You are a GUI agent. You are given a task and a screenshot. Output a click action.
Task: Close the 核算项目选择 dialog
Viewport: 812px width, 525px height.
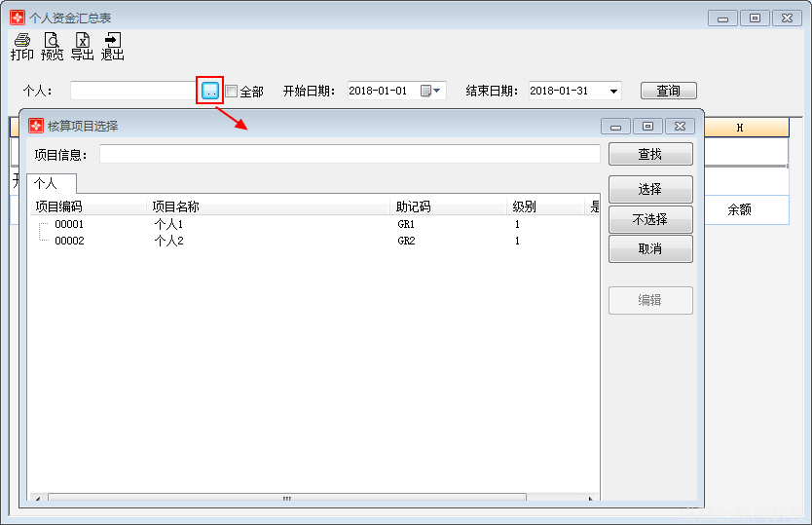680,126
